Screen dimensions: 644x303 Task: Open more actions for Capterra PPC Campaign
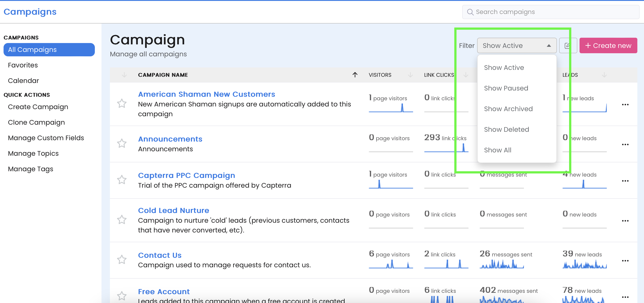625,181
